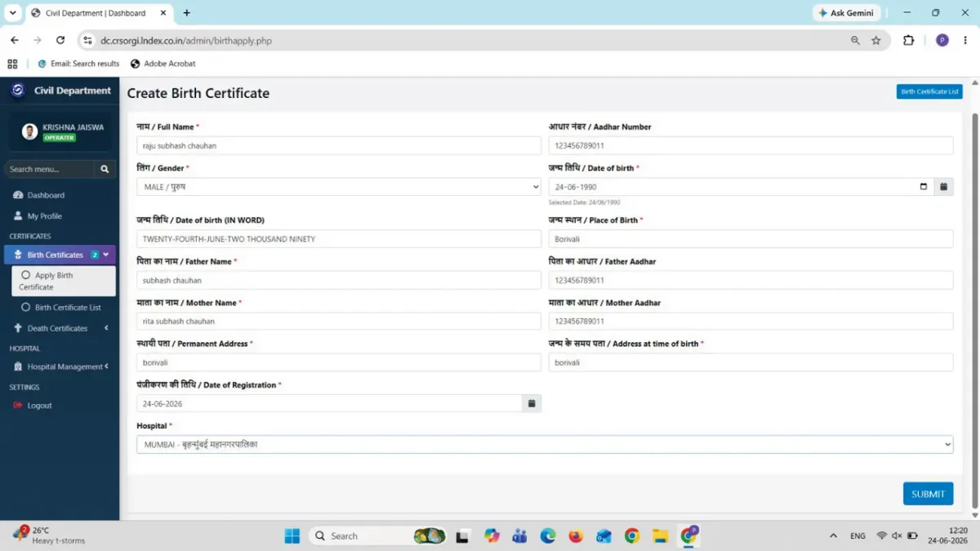The image size is (980, 551).
Task: Open File Explorer from the taskbar
Action: point(660,535)
